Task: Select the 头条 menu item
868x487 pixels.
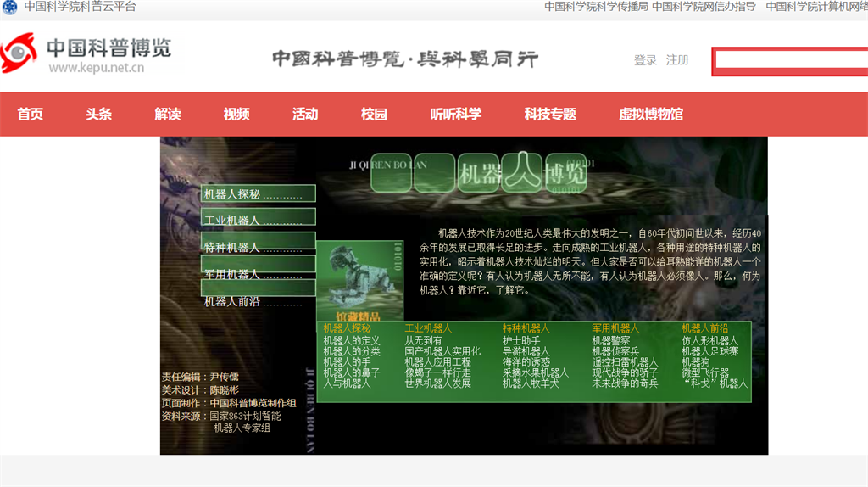Action: pyautogui.click(x=98, y=115)
